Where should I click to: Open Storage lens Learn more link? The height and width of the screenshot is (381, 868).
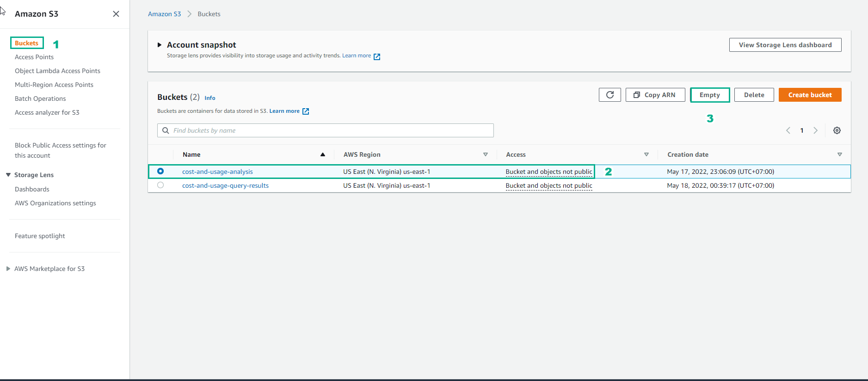click(357, 55)
